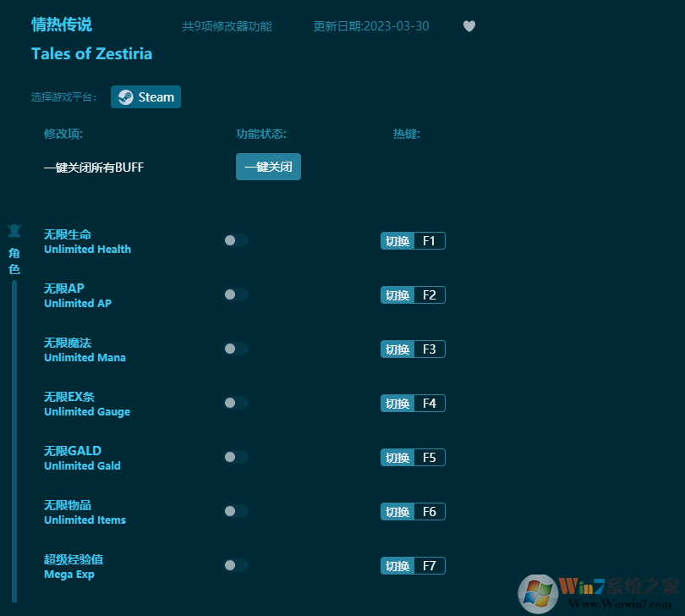
Task: Enable the Mega Exp toggle
Action: (236, 565)
